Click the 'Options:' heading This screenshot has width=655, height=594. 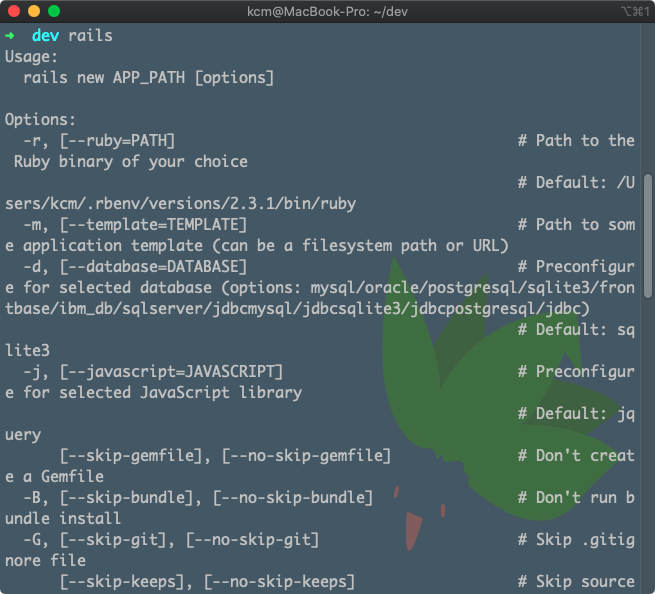click(40, 120)
